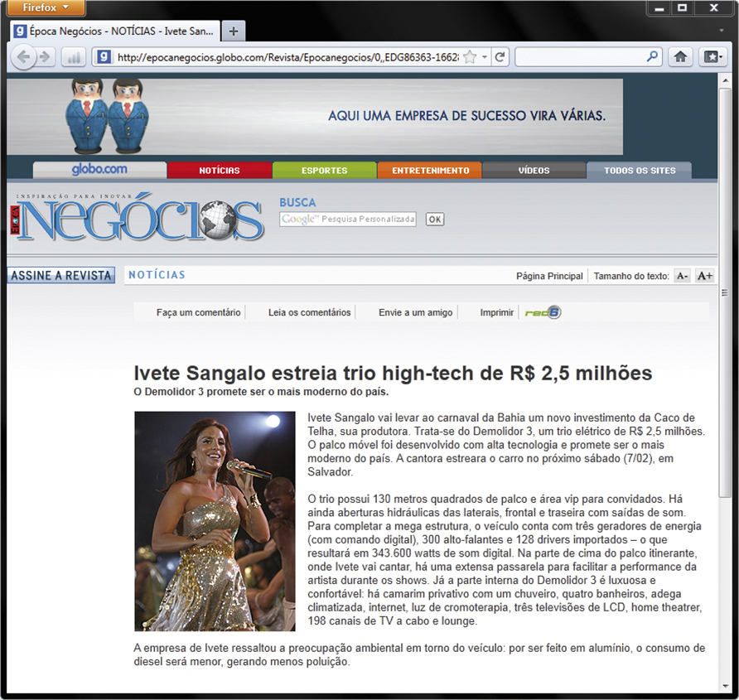Open a new tab with plus button
Image resolution: width=739 pixels, height=700 pixels.
(234, 31)
